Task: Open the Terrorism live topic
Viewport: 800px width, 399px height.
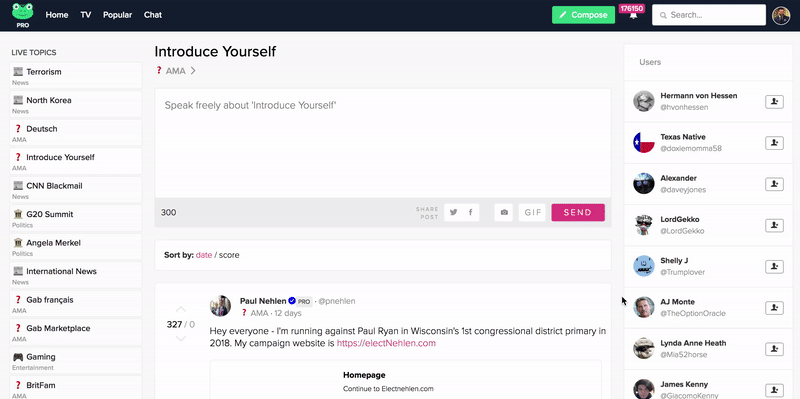Action: (x=76, y=76)
